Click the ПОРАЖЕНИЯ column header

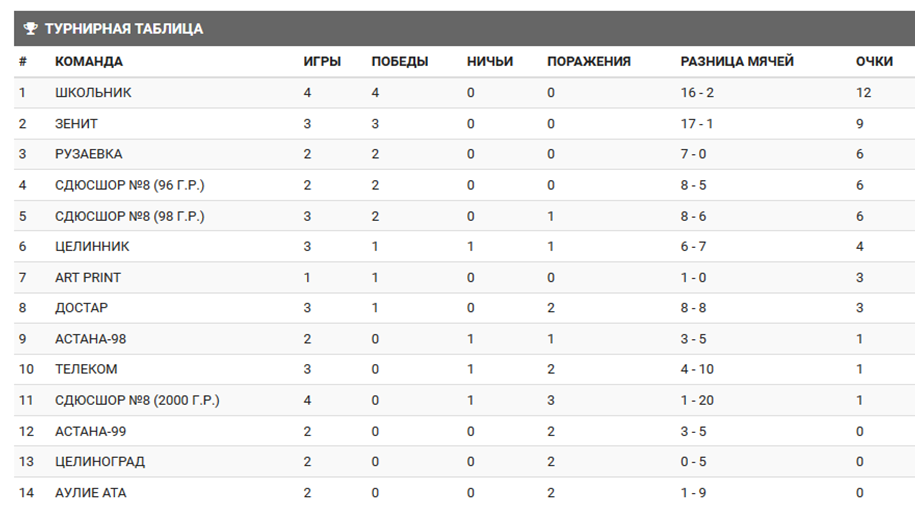[x=589, y=61]
